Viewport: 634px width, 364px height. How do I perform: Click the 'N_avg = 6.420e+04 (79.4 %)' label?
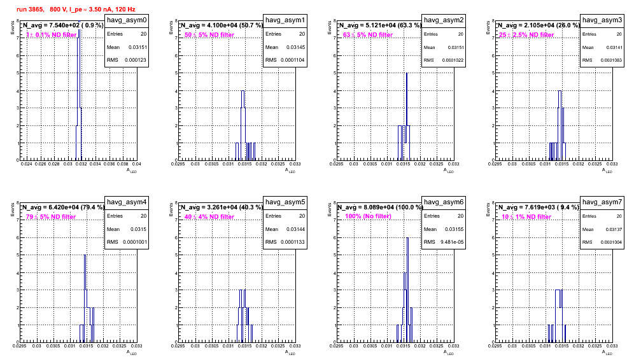(x=62, y=207)
